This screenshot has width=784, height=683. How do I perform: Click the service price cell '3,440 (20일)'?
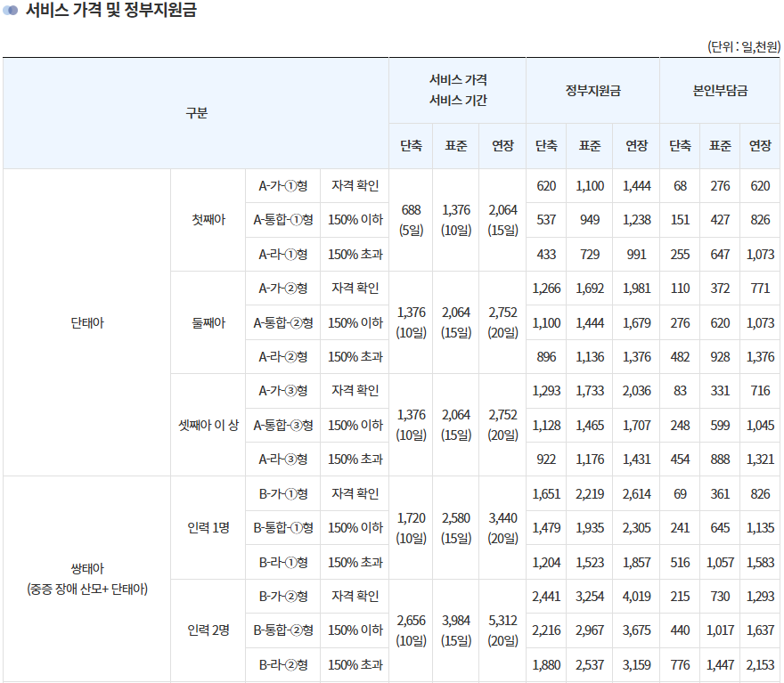pyautogui.click(x=502, y=528)
